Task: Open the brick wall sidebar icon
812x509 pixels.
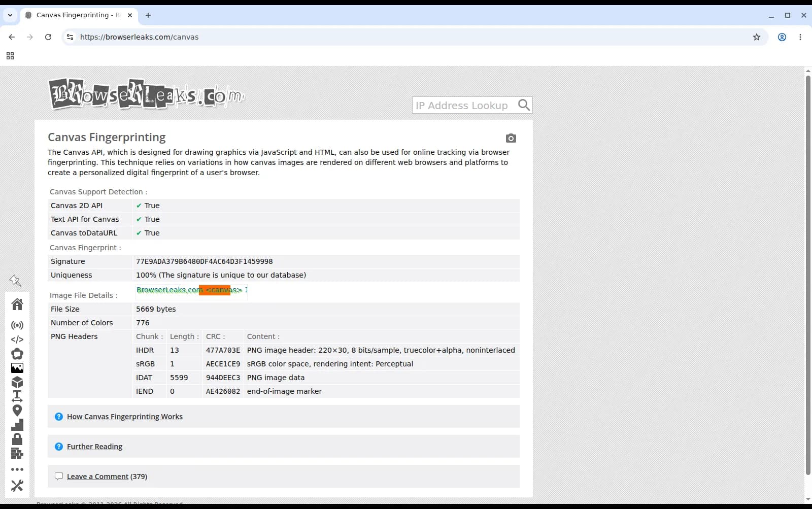Action: click(17, 453)
